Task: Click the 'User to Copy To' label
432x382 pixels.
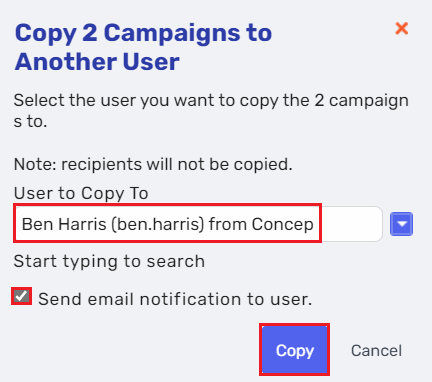Action: [x=81, y=193]
